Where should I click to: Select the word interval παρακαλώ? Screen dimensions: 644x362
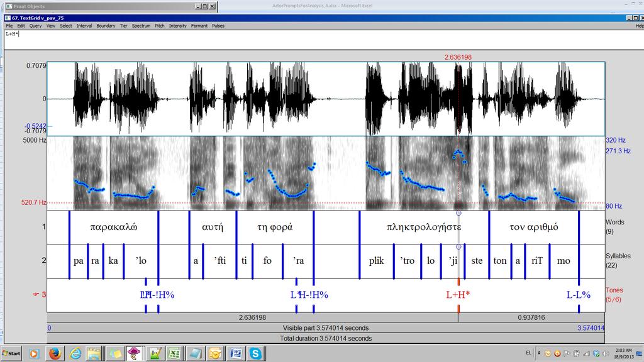[x=114, y=228]
